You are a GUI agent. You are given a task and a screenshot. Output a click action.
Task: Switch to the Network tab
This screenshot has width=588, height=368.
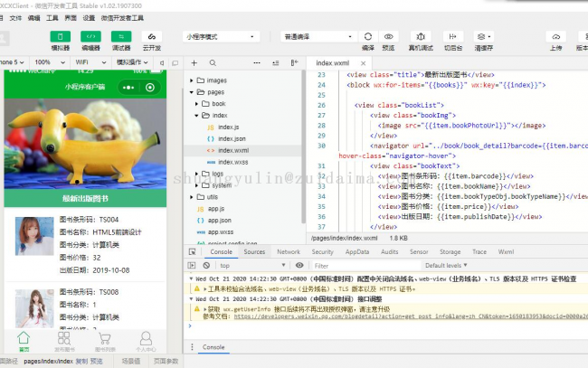click(288, 251)
